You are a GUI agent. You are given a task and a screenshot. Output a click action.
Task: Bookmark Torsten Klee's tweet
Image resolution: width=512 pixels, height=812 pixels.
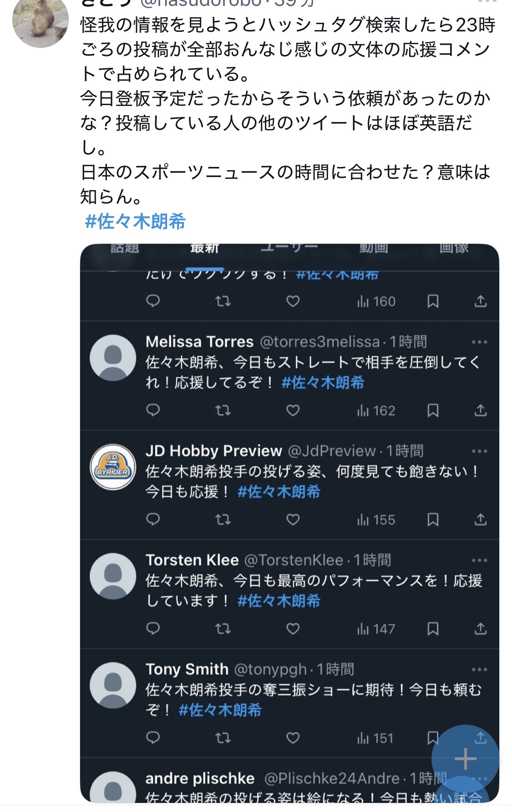[x=433, y=629]
